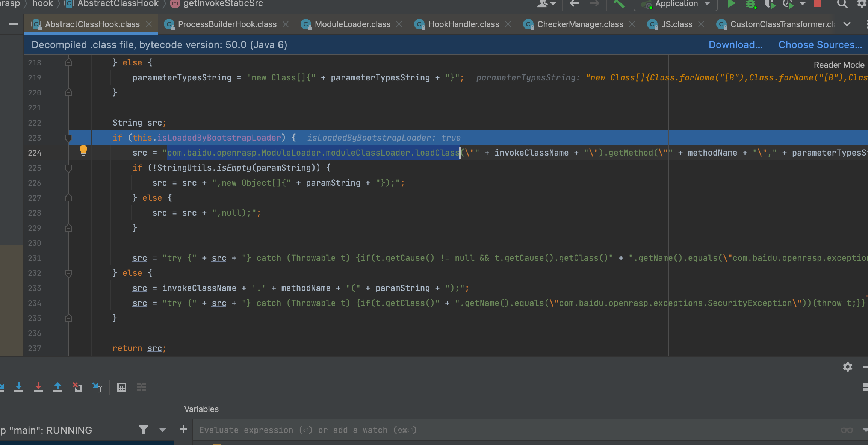Open the thread selector dropdown arrow
868x445 pixels.
coord(163,430)
